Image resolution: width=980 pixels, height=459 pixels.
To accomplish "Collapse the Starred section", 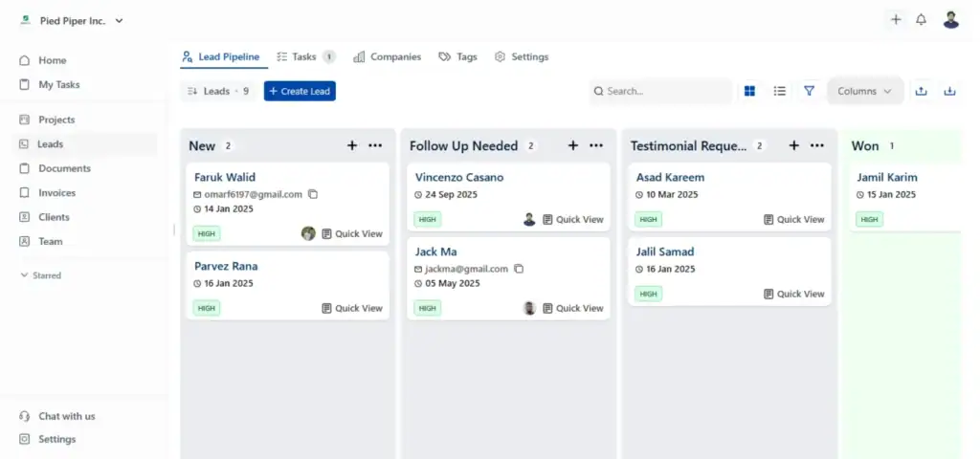I will 40,275.
